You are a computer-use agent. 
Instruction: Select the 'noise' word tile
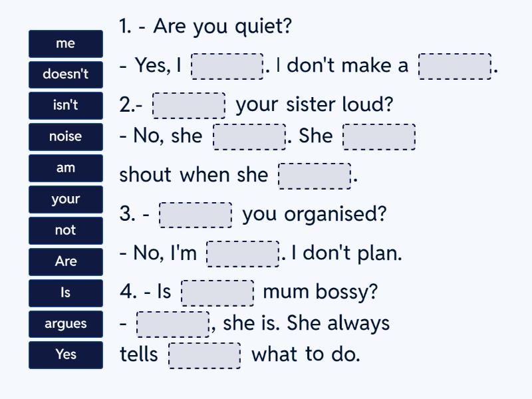point(66,137)
